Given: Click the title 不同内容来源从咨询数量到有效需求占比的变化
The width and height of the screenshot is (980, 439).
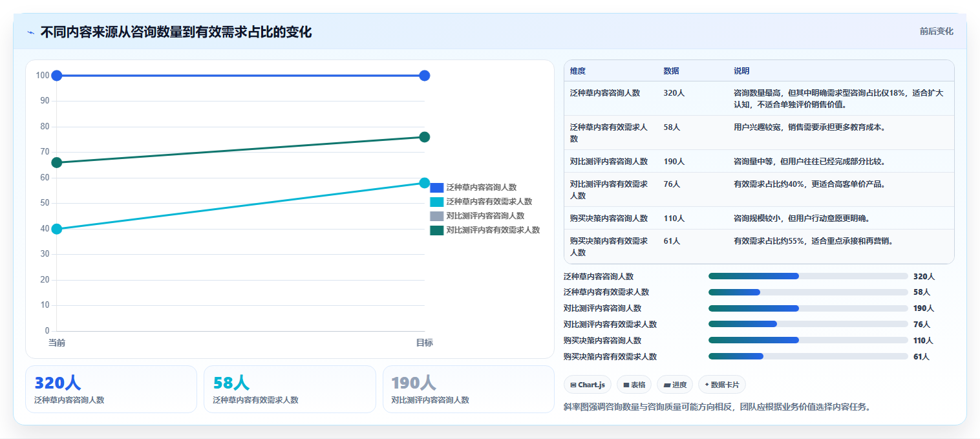Looking at the screenshot, I should click(x=176, y=32).
